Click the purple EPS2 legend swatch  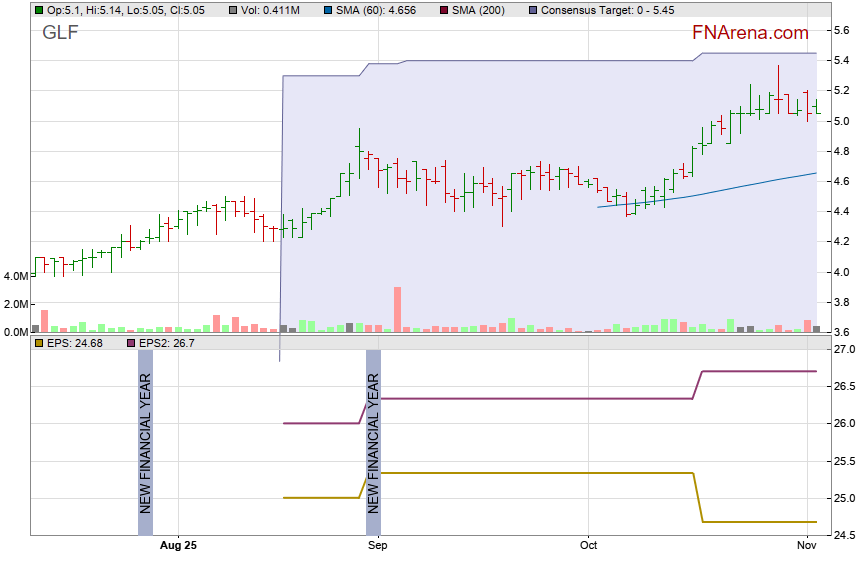pos(130,343)
